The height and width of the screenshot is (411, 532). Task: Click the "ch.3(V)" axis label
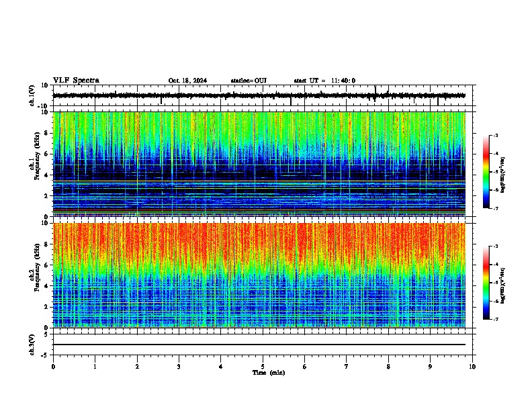(32, 345)
